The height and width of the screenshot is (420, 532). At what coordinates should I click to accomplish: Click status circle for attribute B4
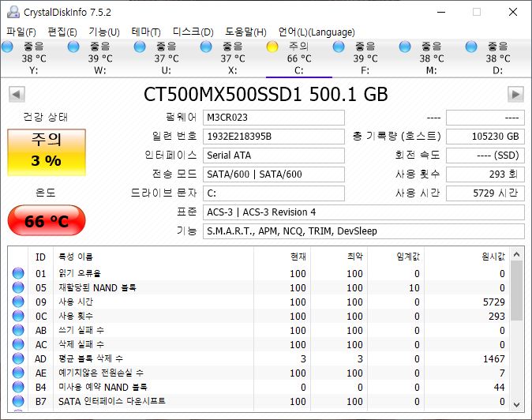click(x=18, y=387)
